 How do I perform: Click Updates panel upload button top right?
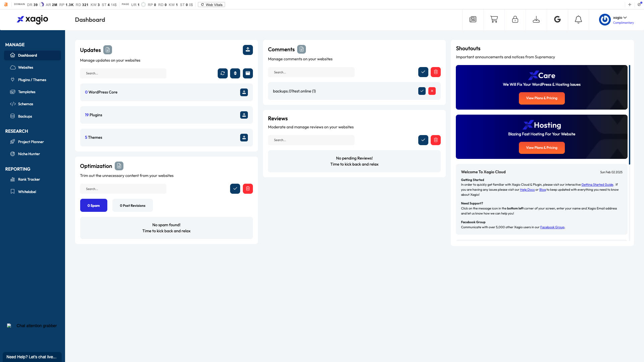pyautogui.click(x=248, y=50)
